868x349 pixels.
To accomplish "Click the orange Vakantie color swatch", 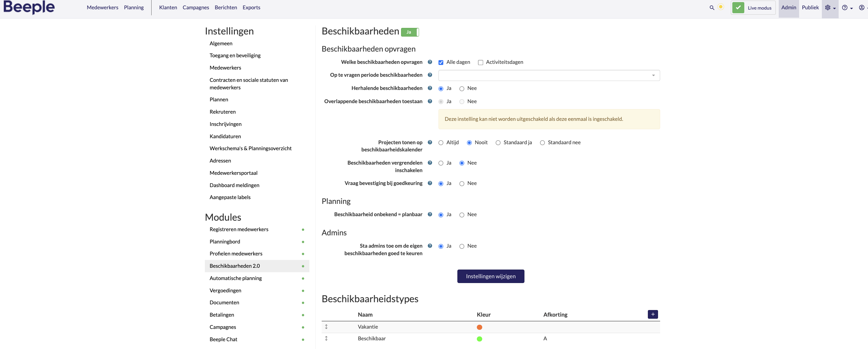I will tap(480, 327).
